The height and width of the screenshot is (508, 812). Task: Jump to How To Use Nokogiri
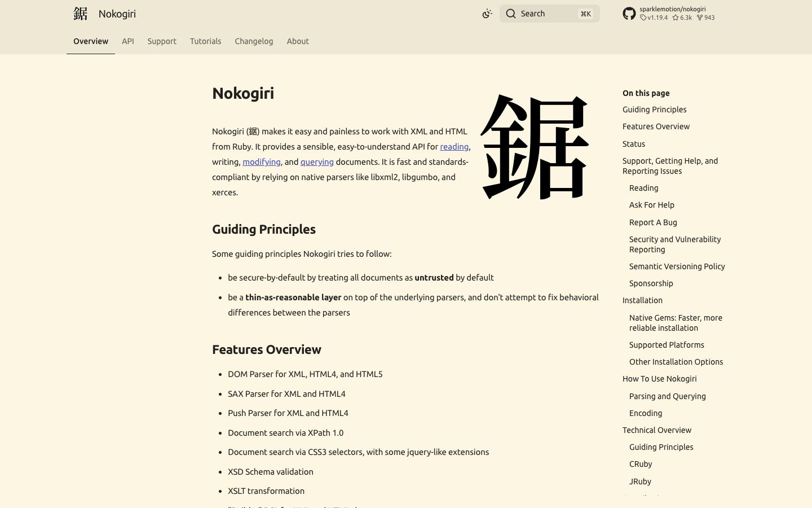click(659, 379)
